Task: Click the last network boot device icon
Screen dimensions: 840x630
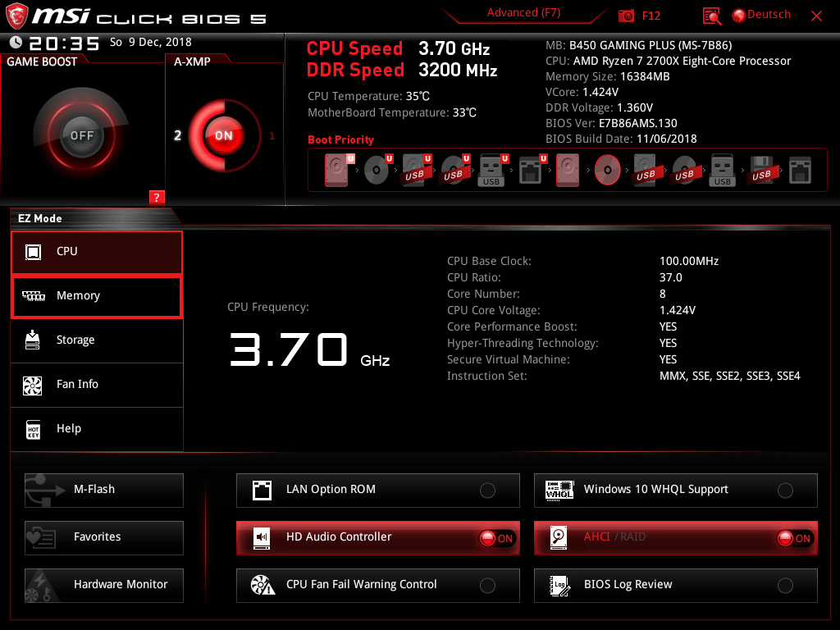Action: pyautogui.click(x=800, y=170)
